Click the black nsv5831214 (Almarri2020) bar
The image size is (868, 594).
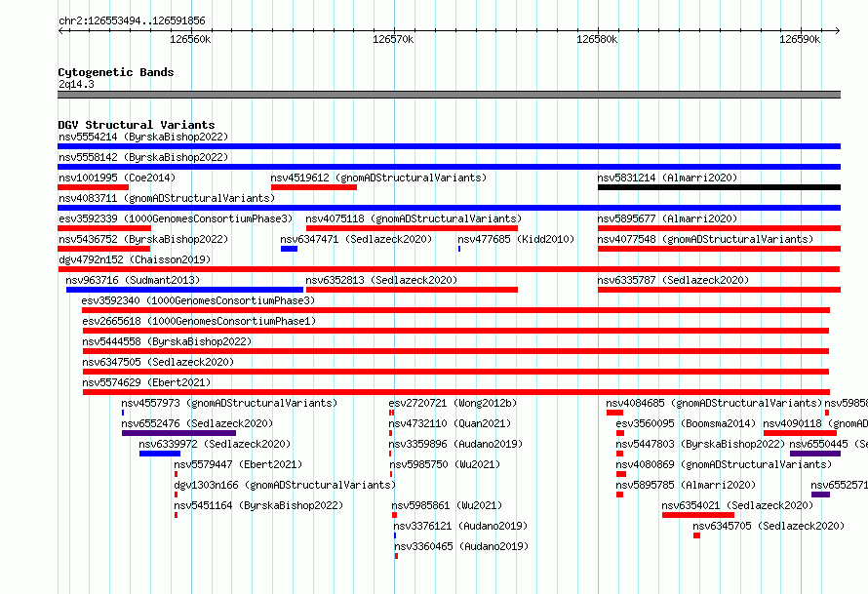pos(719,187)
